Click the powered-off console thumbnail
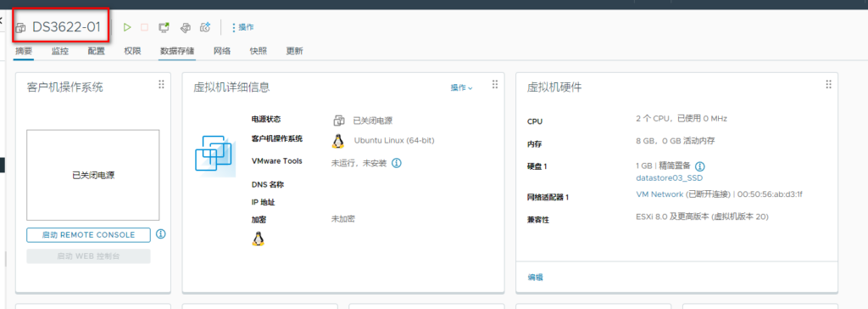 click(x=93, y=176)
